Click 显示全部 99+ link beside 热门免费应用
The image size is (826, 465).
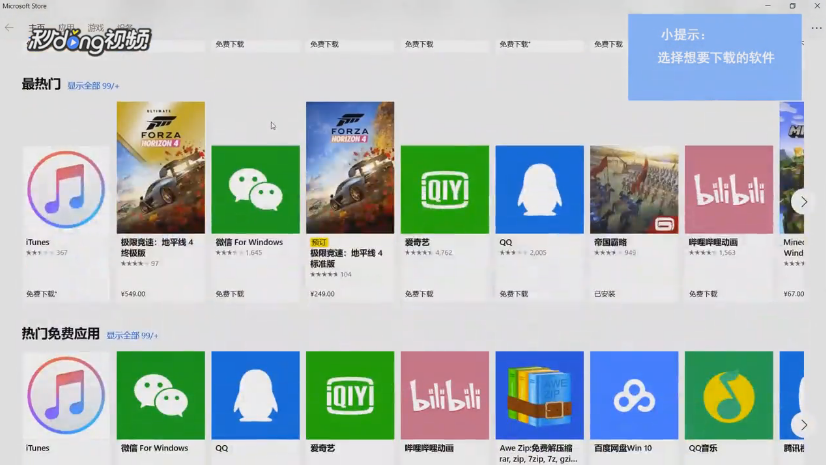[132, 335]
